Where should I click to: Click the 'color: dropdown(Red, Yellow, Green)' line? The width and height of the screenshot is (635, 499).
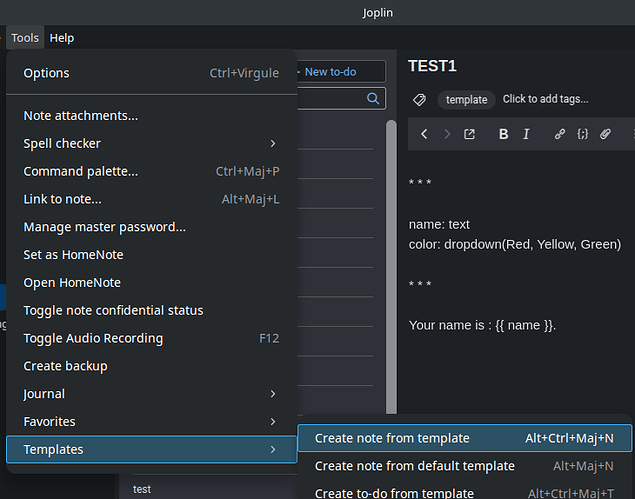click(x=515, y=245)
